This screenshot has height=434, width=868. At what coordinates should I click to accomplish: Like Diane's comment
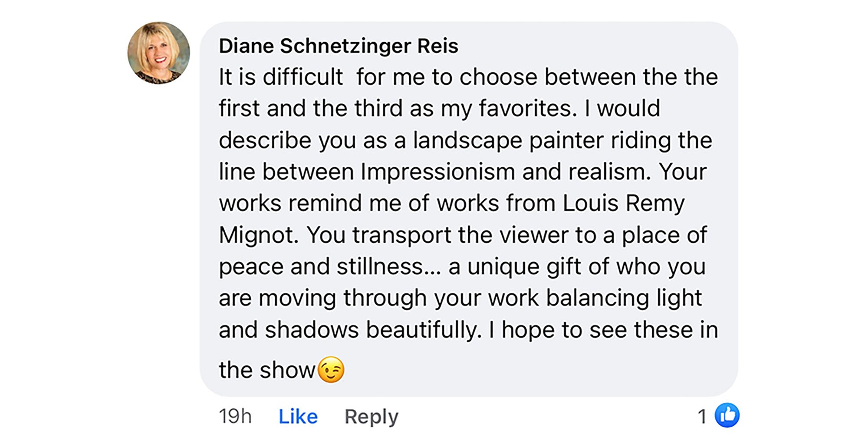(298, 416)
